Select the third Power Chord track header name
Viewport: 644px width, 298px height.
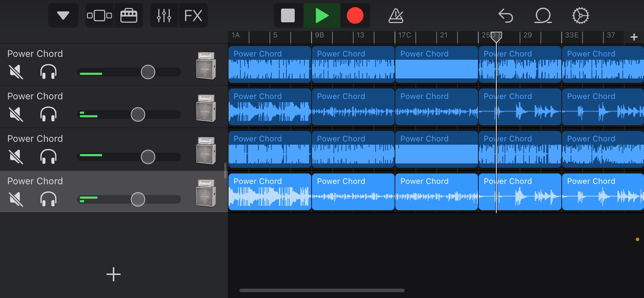click(x=35, y=139)
